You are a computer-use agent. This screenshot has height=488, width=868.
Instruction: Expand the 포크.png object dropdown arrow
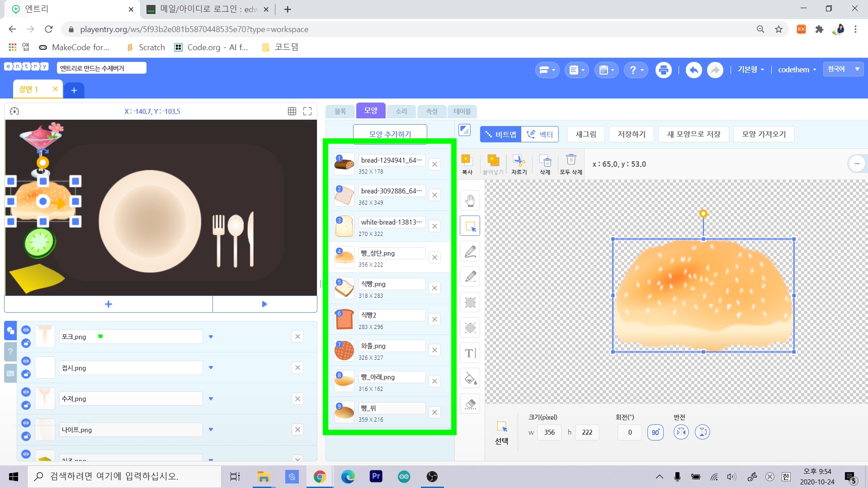(211, 337)
